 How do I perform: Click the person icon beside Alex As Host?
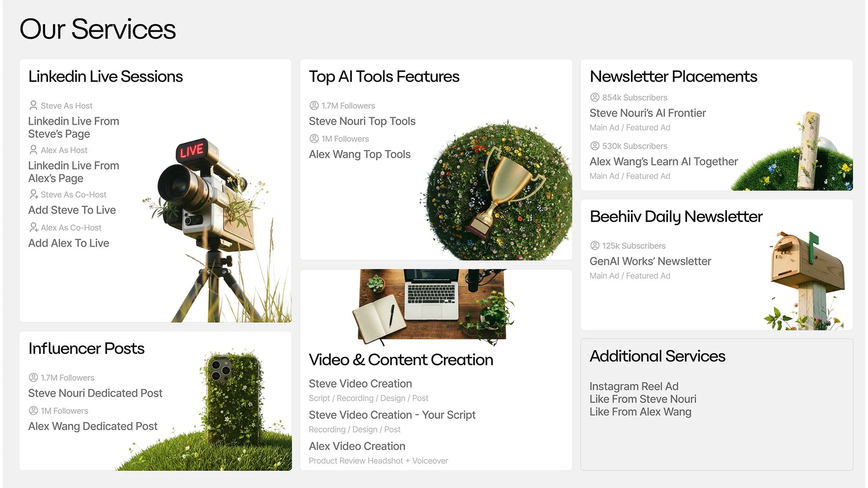(x=33, y=150)
